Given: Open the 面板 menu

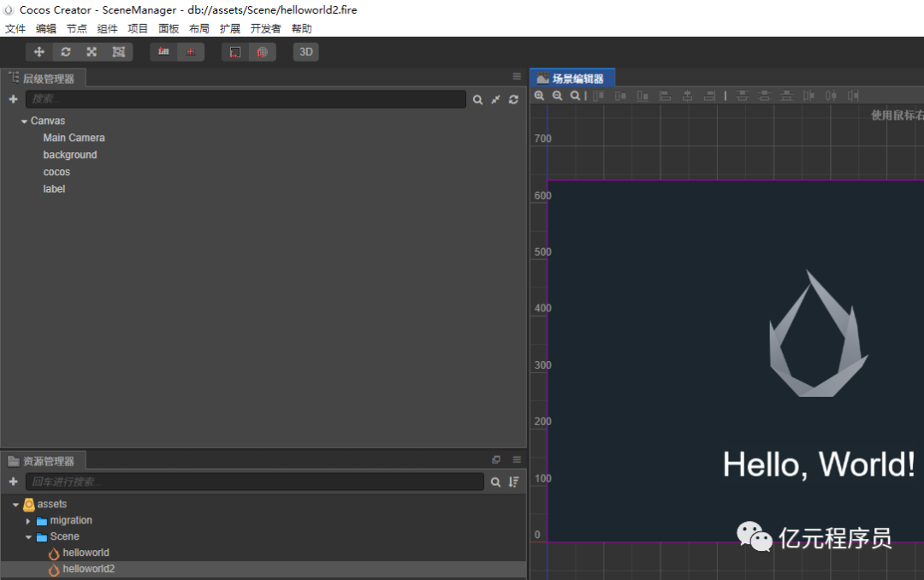Looking at the screenshot, I should coord(169,28).
